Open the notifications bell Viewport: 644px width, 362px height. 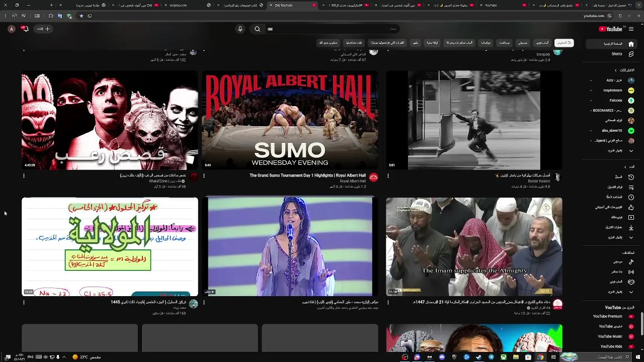tap(24, 29)
